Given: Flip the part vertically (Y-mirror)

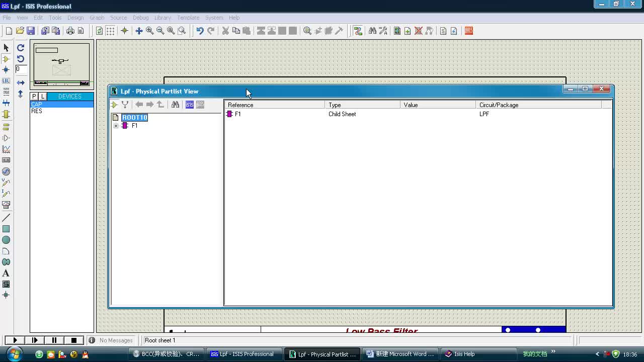Looking at the screenshot, I should pyautogui.click(x=21, y=94).
